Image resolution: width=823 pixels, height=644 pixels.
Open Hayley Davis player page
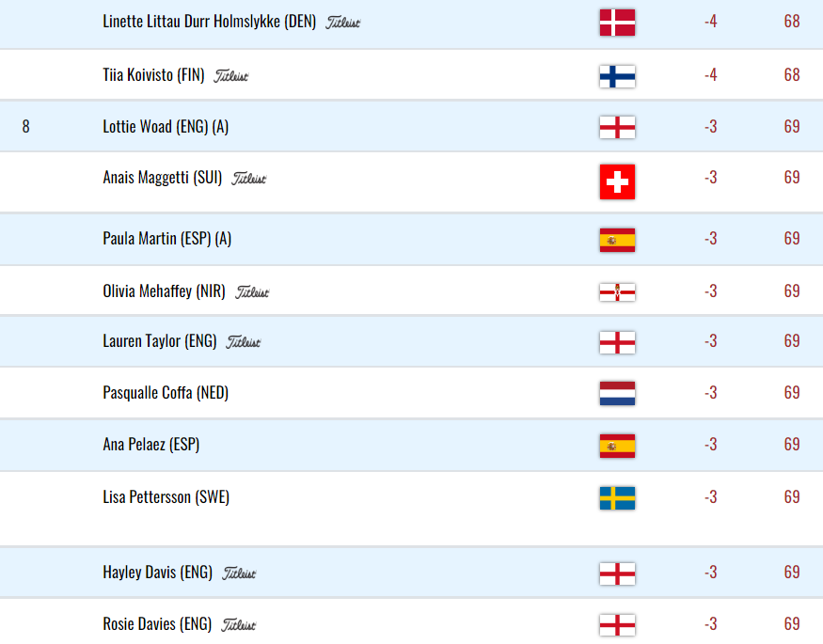(x=157, y=573)
